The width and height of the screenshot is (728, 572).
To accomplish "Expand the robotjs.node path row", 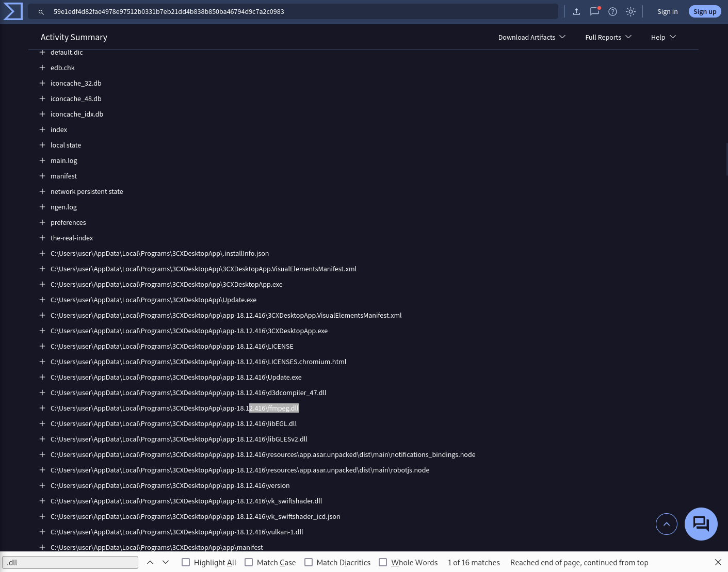I will 42,470.
